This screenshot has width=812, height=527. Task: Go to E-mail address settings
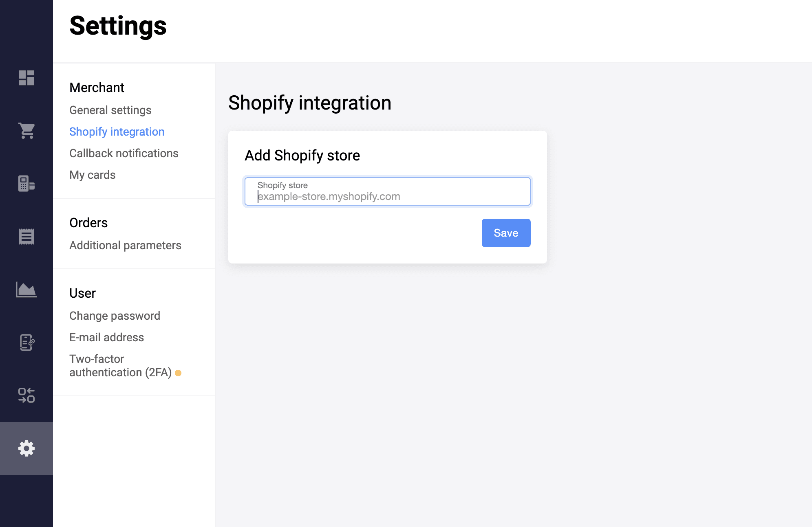coord(106,337)
